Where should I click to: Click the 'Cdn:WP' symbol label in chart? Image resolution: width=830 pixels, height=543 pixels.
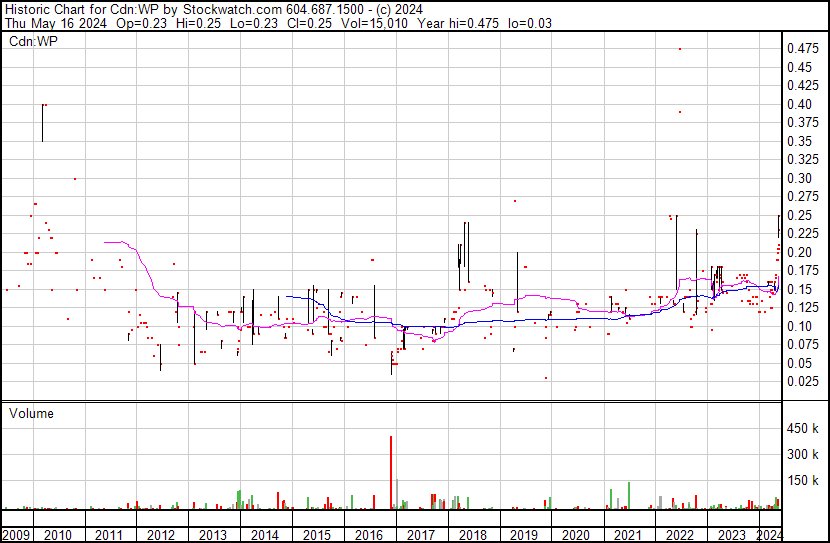(x=33, y=41)
